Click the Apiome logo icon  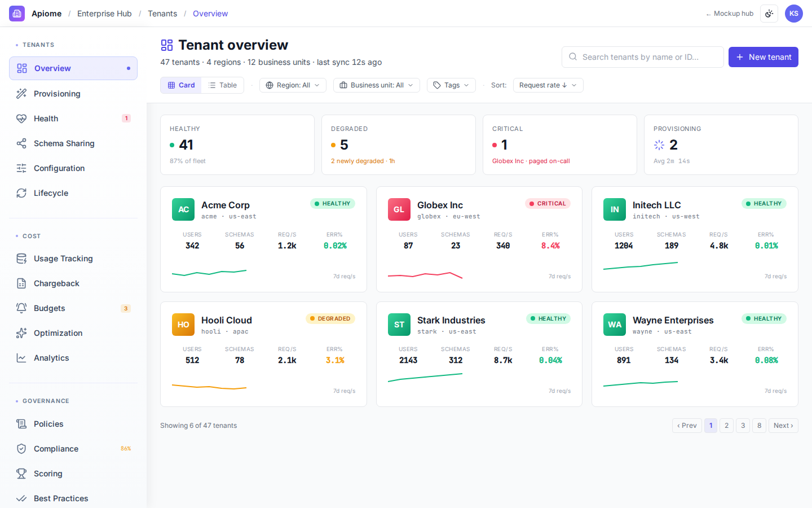coord(17,14)
